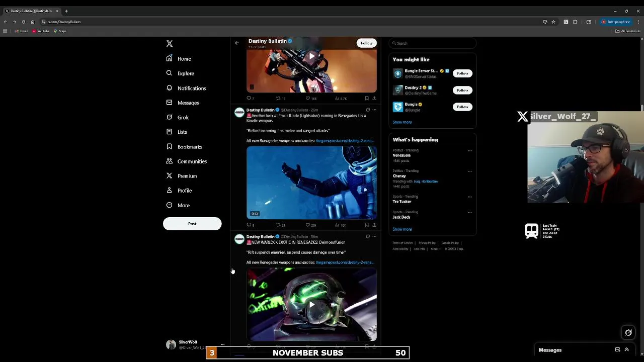Open SilverWolf account menu
This screenshot has width=644, height=362.
click(195, 344)
